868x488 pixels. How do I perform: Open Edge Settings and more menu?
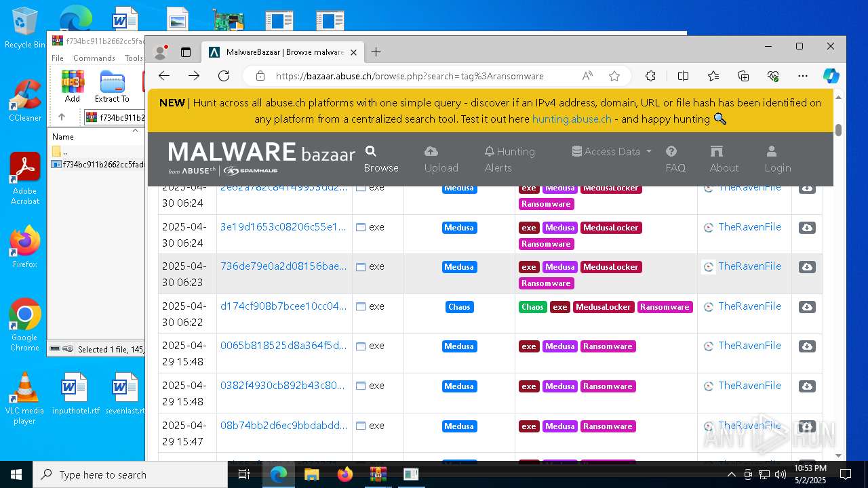pyautogui.click(x=803, y=76)
